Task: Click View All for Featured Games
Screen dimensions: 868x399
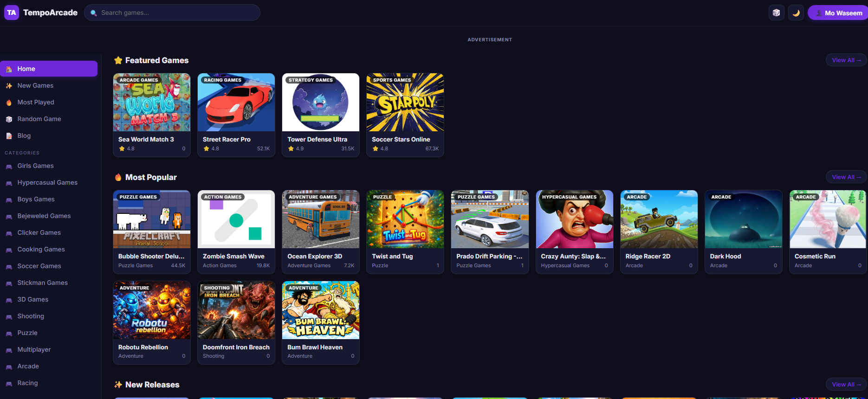Action: click(x=846, y=60)
